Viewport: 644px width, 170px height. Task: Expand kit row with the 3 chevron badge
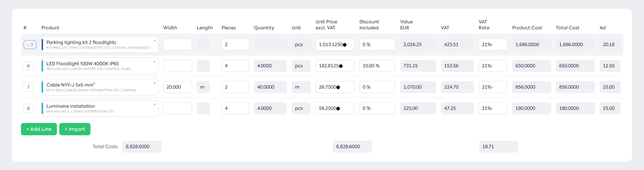(30, 45)
